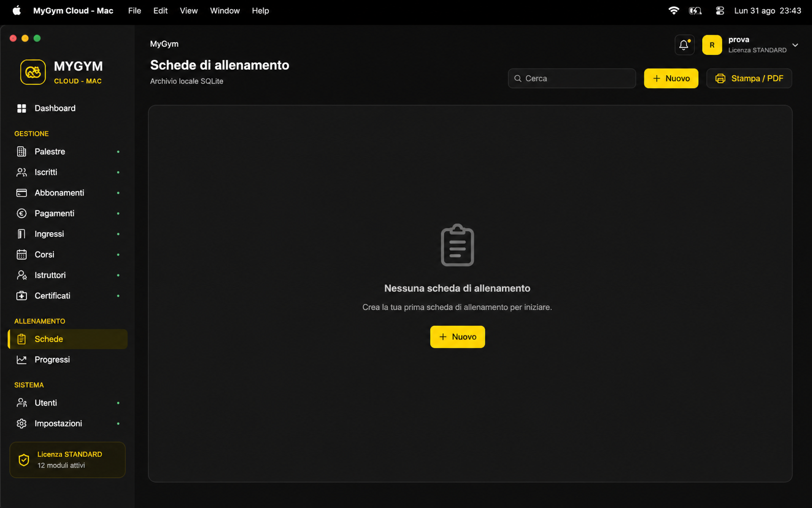Open the Window menu

pyautogui.click(x=225, y=11)
